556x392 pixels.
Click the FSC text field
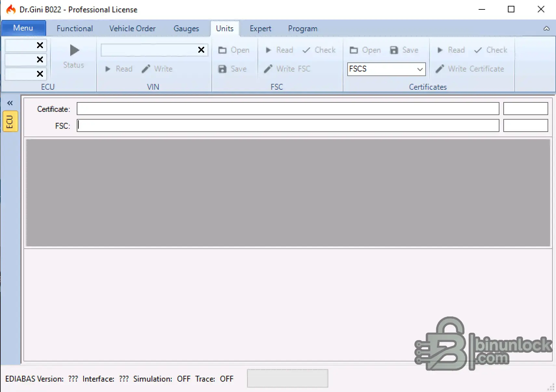coord(288,125)
